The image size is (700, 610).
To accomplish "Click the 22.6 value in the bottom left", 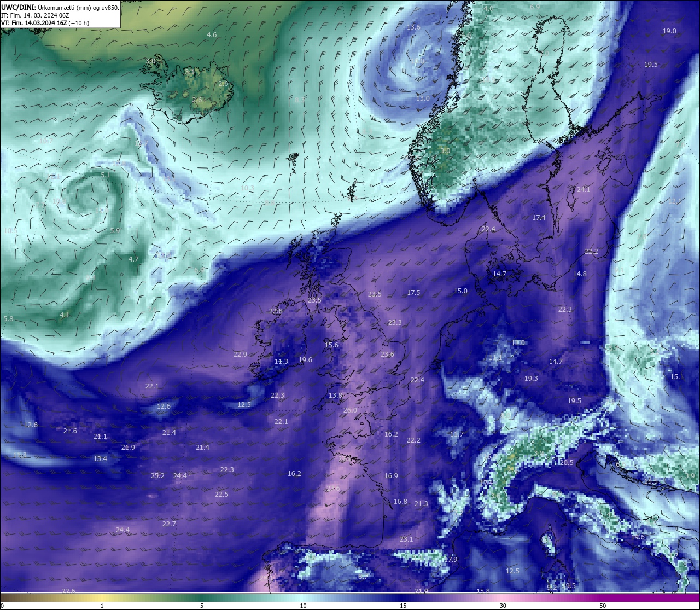I will (x=68, y=590).
